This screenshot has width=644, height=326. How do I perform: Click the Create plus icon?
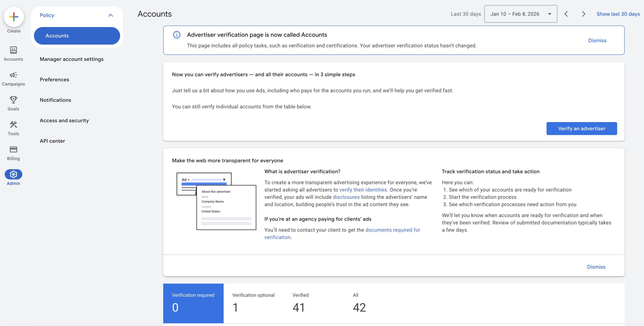[14, 17]
